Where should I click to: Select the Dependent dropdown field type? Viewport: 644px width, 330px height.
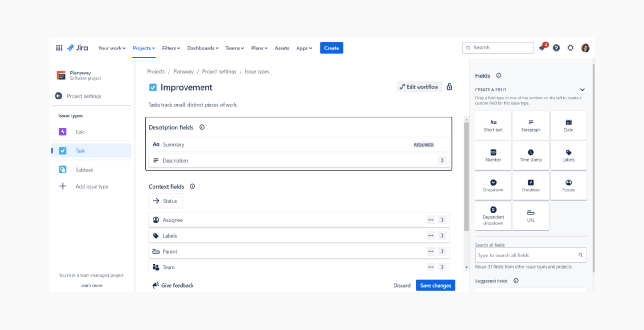pyautogui.click(x=493, y=216)
